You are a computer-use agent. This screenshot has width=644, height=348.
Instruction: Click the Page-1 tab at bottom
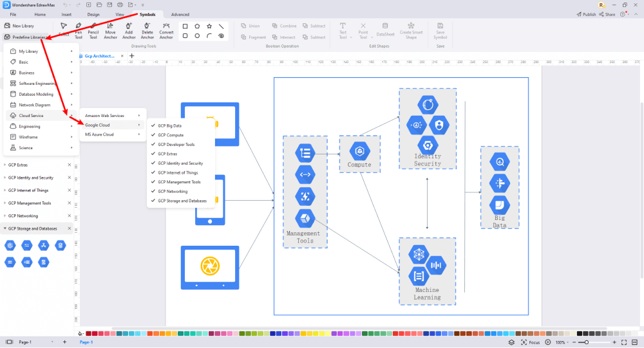point(86,342)
